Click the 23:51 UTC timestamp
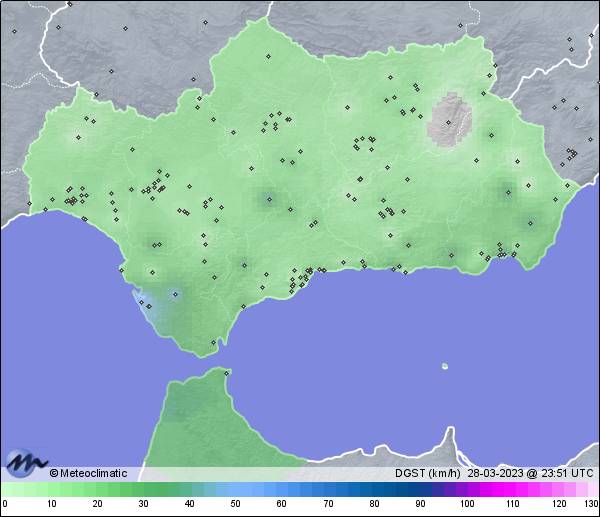The image size is (600, 517). click(567, 473)
